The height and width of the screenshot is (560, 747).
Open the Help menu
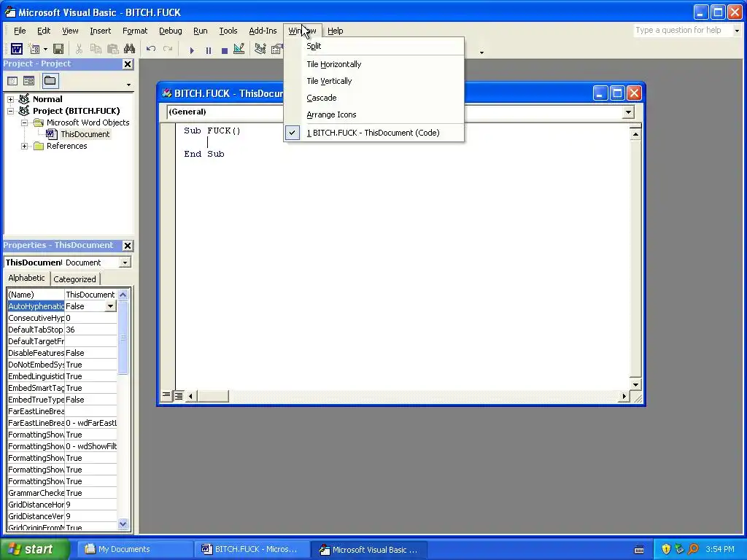335,31
